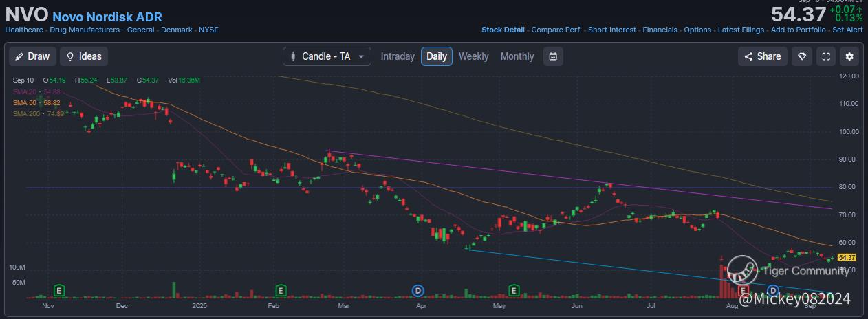Click the August earnings E marker
Image resolution: width=868 pixels, height=319 pixels.
(x=744, y=290)
